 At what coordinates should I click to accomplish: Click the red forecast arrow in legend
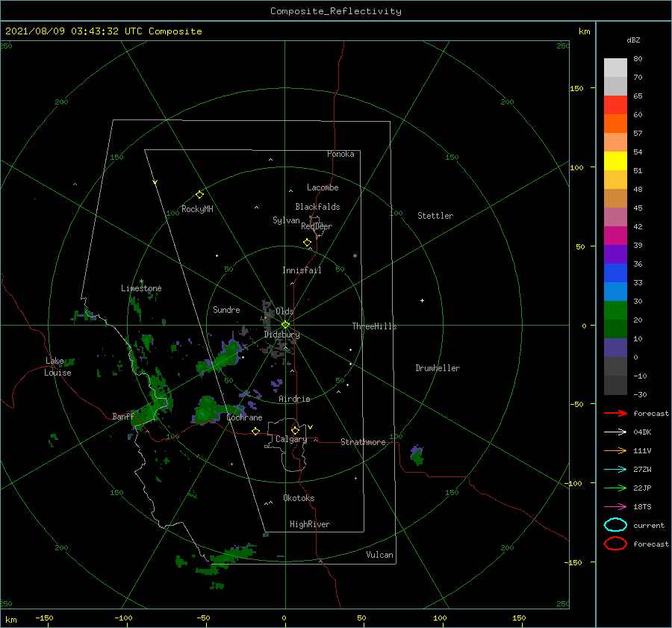(615, 413)
